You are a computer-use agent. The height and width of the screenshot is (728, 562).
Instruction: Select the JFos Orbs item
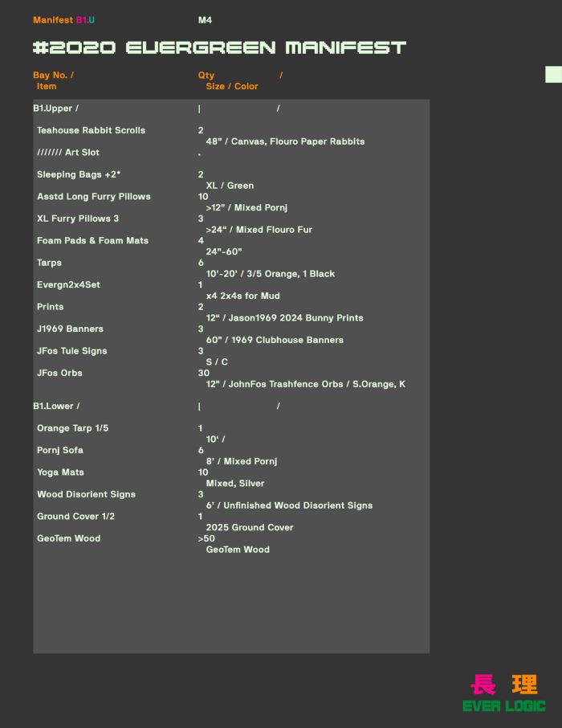[x=59, y=374]
